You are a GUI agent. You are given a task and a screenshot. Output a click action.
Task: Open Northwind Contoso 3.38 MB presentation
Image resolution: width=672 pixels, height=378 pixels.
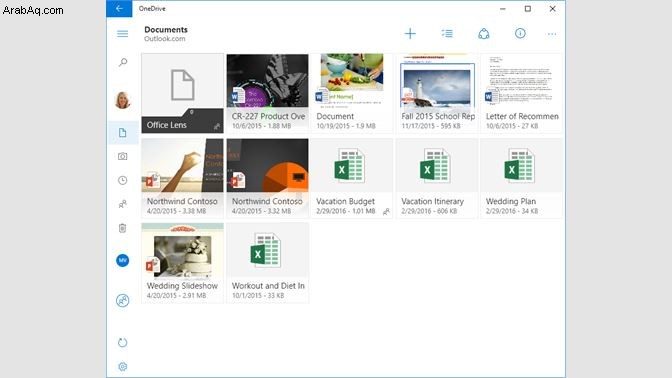point(183,178)
